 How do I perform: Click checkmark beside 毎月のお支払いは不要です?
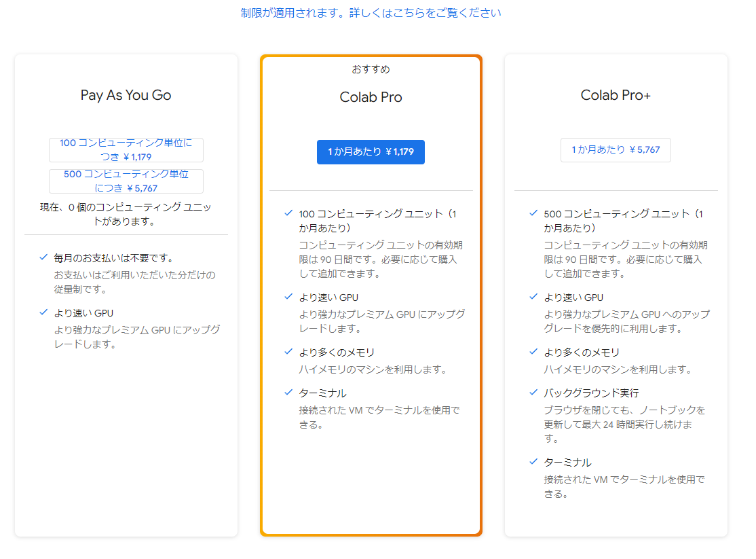point(43,257)
